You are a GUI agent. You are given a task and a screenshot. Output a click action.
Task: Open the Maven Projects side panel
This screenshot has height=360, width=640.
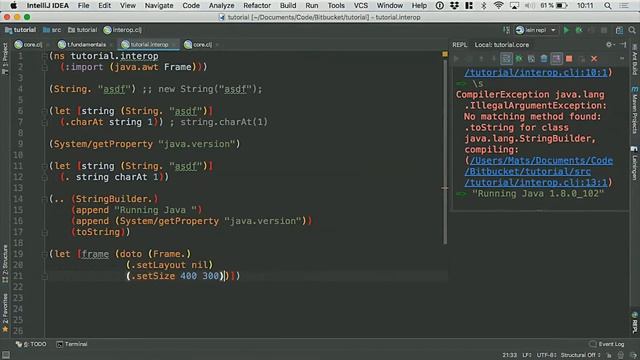click(635, 111)
